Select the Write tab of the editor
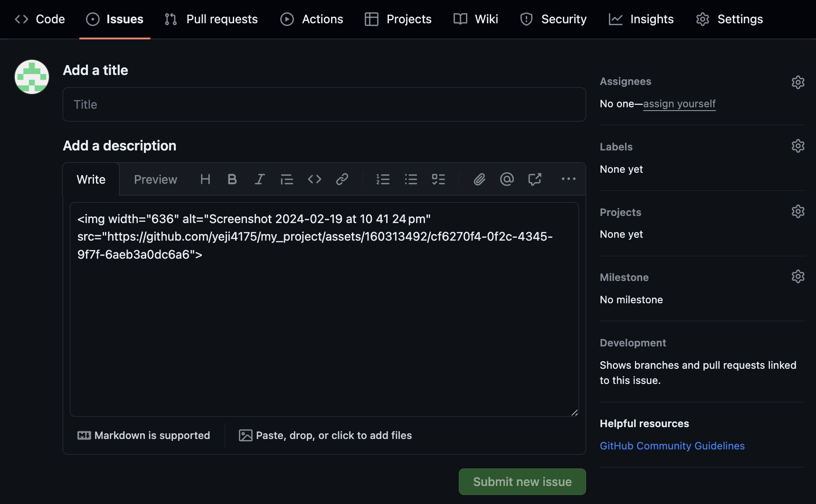The width and height of the screenshot is (816, 504). (x=91, y=179)
